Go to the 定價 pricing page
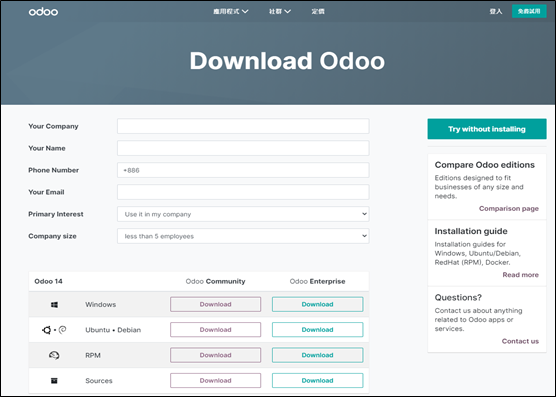This screenshot has height=397, width=556. [318, 11]
